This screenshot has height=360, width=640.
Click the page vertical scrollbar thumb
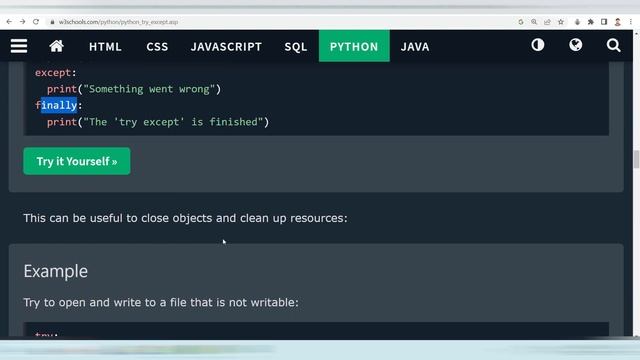tap(636, 159)
